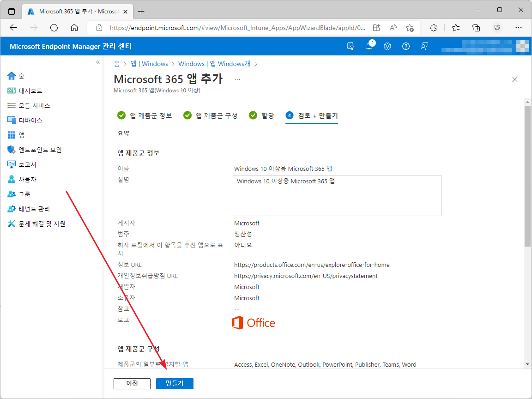Screen dimensions: 532x399
Task: Collapse the left navigation menu chevron
Action: click(x=98, y=62)
